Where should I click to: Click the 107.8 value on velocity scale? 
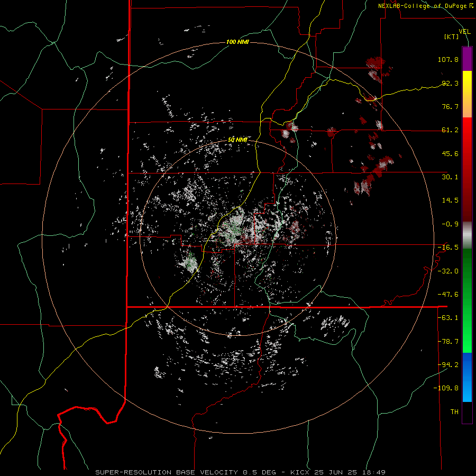click(x=448, y=59)
